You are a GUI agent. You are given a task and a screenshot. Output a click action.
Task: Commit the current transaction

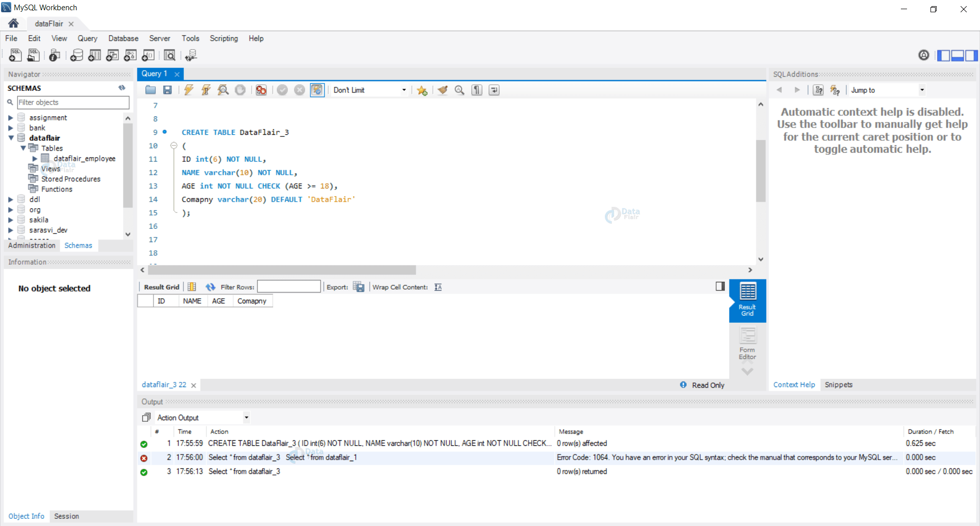click(282, 90)
